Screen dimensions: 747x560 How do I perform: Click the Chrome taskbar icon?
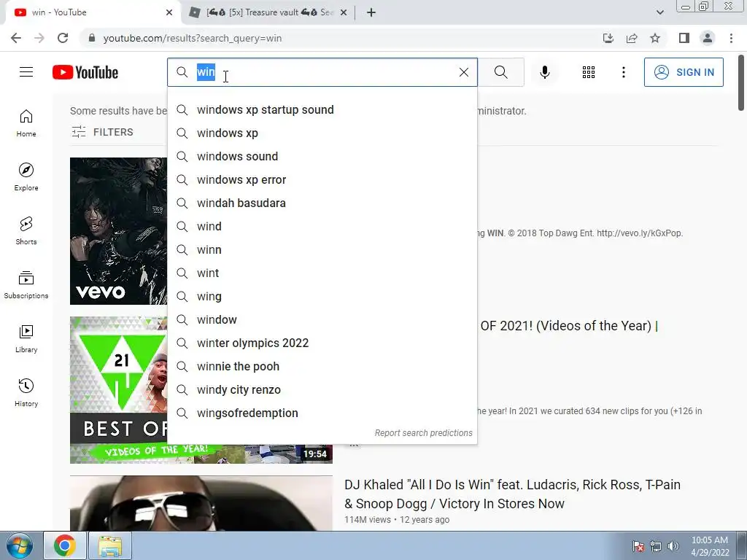click(x=65, y=545)
